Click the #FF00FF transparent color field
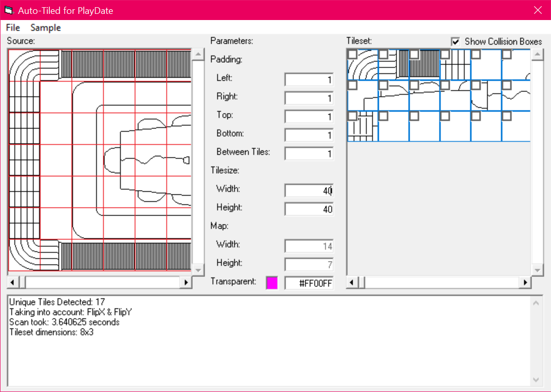Screen dimensions: 551x392 (309, 283)
